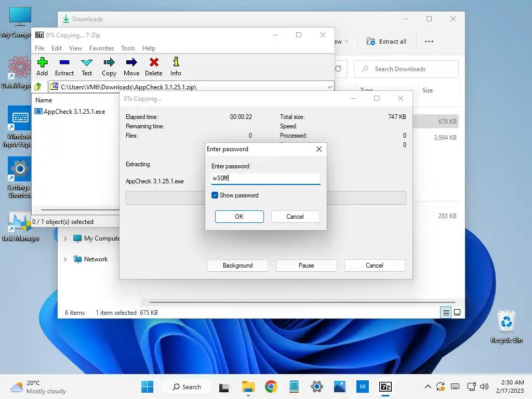Open Windows Start menu

click(x=147, y=387)
